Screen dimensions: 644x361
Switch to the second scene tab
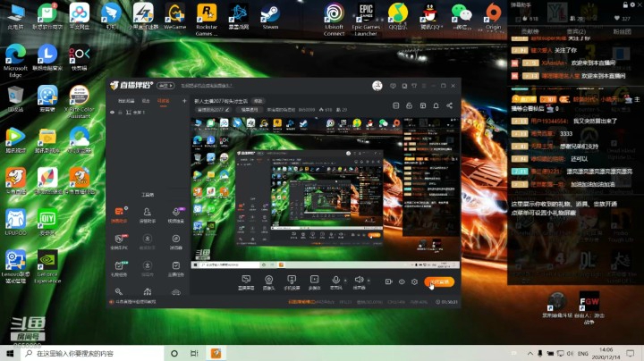[146, 101]
